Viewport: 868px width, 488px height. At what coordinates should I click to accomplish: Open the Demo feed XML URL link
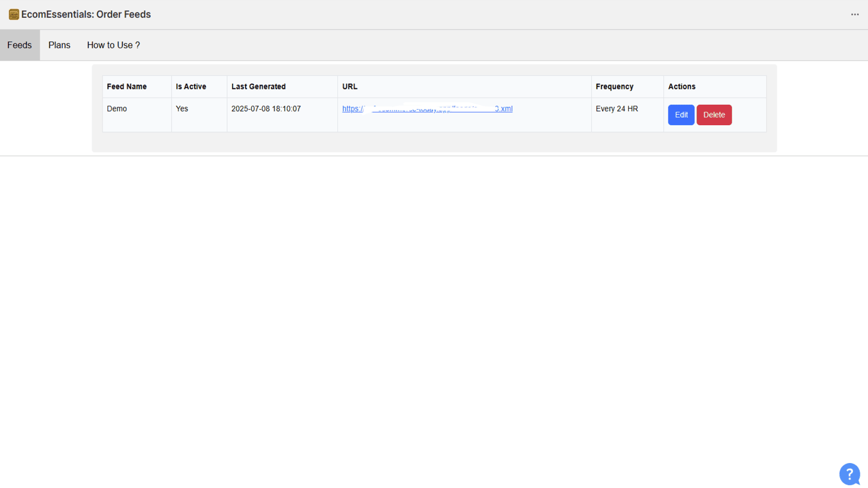pyautogui.click(x=427, y=109)
